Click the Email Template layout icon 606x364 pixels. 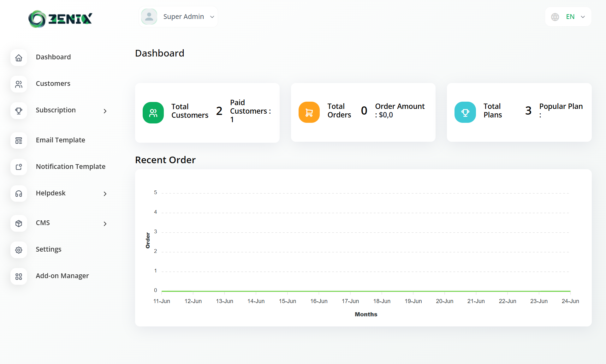pos(19,140)
